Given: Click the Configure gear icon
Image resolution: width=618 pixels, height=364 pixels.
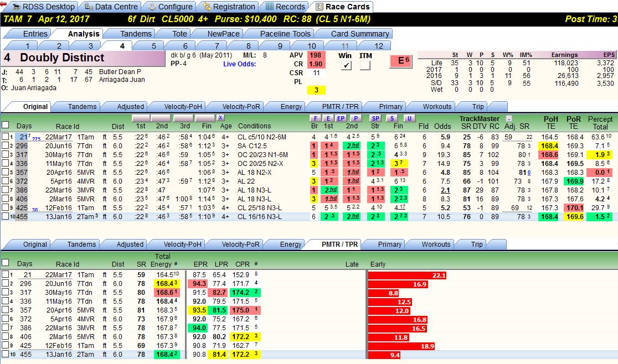Looking at the screenshot, I should pos(152,7).
